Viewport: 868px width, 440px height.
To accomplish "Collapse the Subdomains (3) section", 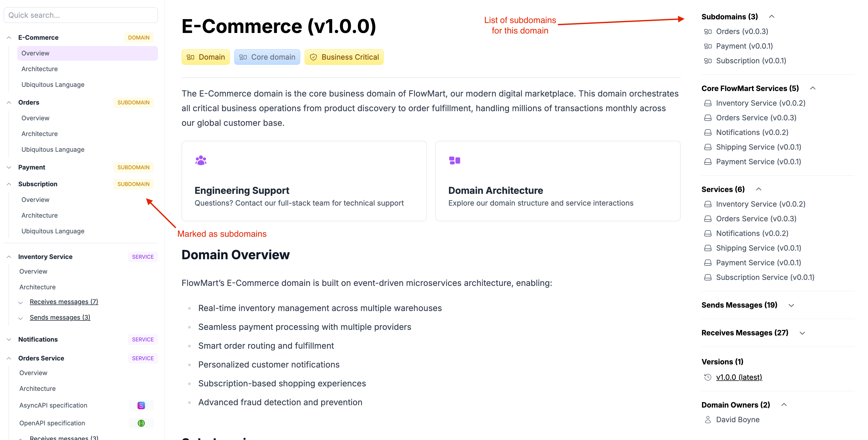I will (x=772, y=16).
